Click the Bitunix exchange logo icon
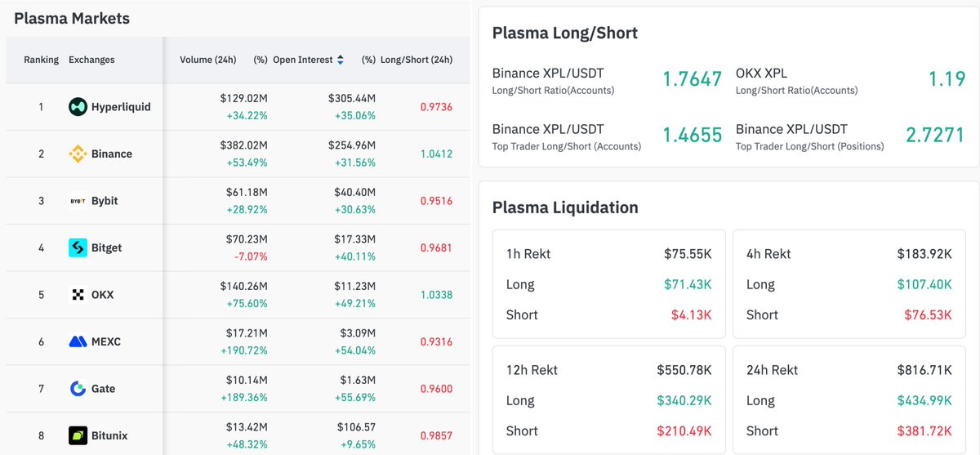980x455 pixels. (x=78, y=435)
